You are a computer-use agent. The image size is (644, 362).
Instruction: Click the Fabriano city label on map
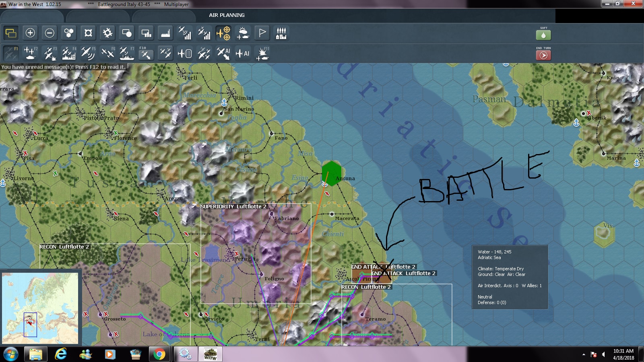click(287, 218)
